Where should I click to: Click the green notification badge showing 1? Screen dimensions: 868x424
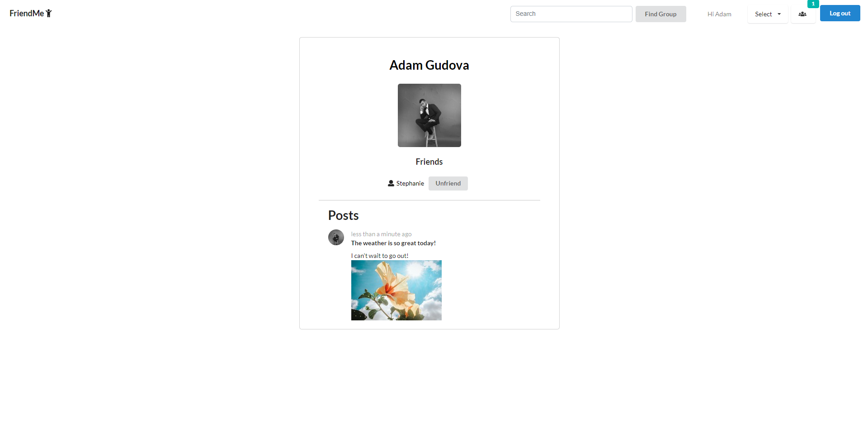813,4
